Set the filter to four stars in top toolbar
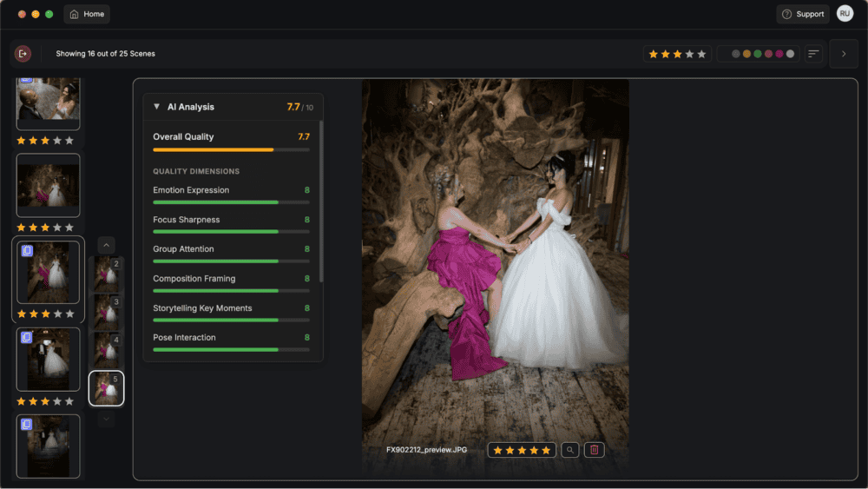Screen dimensions: 868x489 pyautogui.click(x=690, y=54)
